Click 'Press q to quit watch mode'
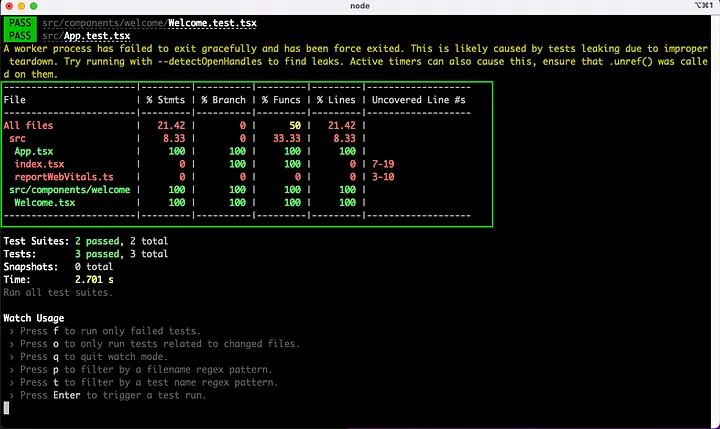This screenshot has height=429, width=720. (94, 357)
